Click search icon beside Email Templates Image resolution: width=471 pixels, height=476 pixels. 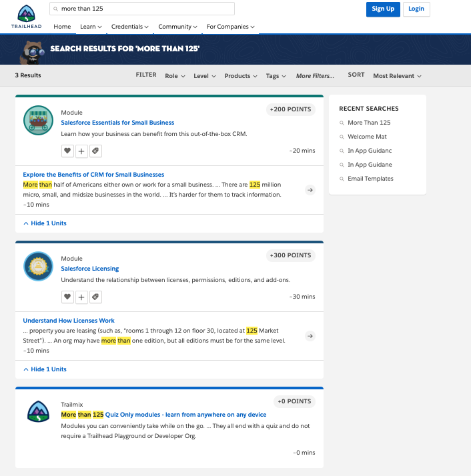[x=342, y=179]
